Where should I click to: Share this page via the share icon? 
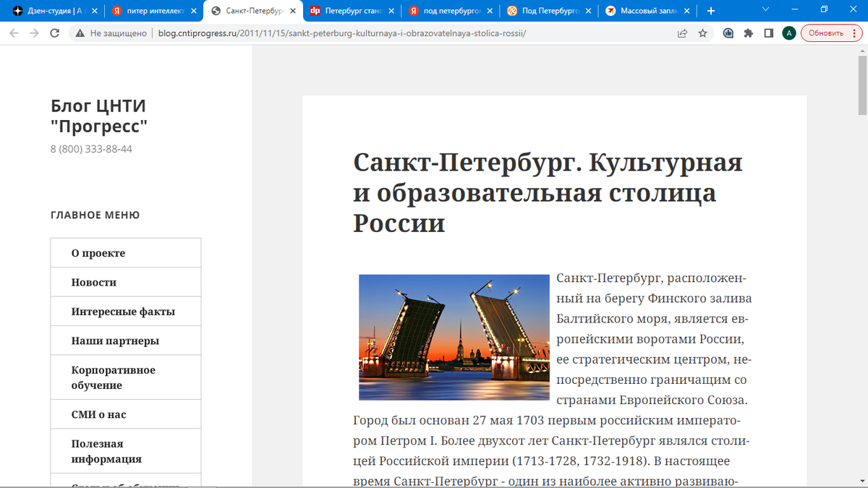[682, 33]
